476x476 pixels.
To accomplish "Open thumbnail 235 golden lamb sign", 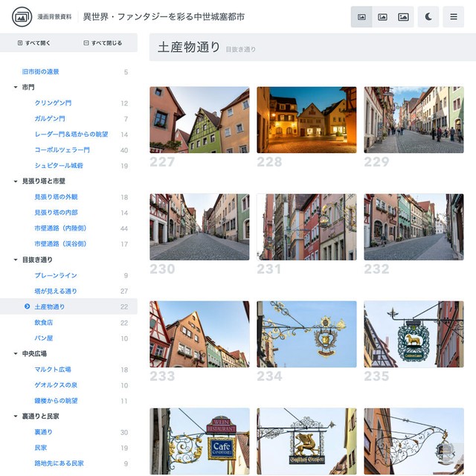I will pyautogui.click(x=414, y=334).
